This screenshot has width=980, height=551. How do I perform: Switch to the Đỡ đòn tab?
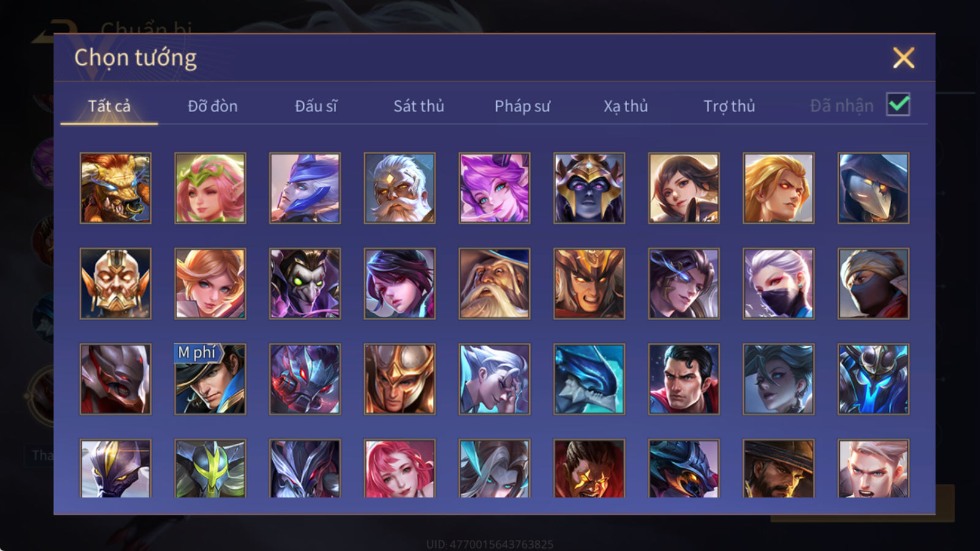point(213,106)
